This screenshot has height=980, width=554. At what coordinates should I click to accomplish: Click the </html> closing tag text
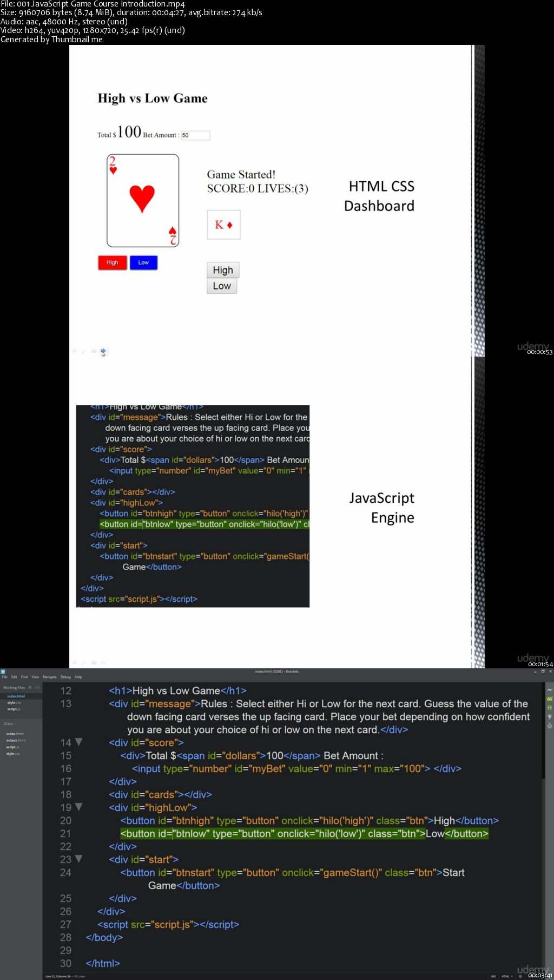(x=103, y=963)
